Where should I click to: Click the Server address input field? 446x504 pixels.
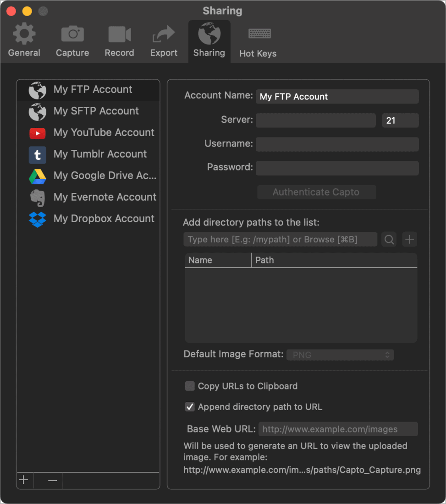[x=315, y=120]
